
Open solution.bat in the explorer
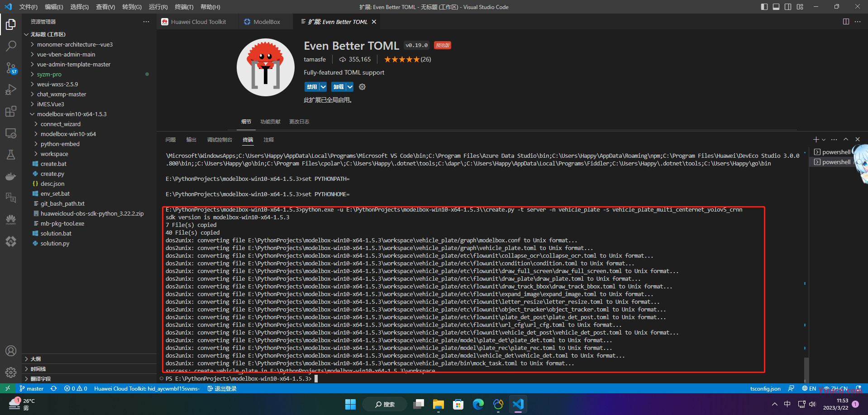pos(56,233)
